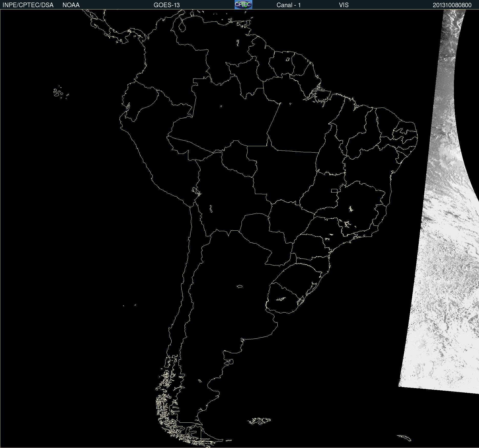The height and width of the screenshot is (448, 479).
Task: Click the VIS channel label
Action: (x=344, y=5)
